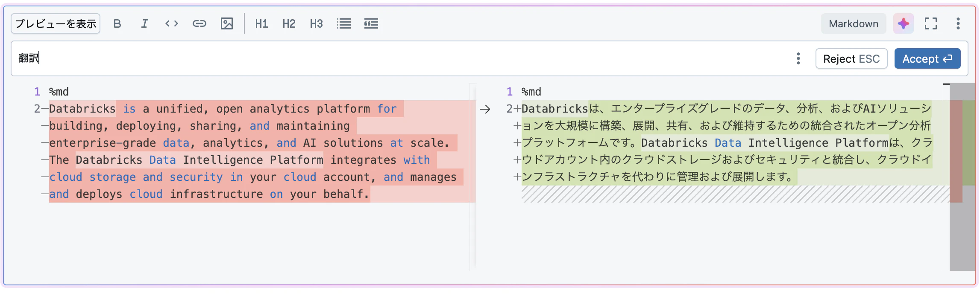Insert a block quote with the quote icon
This screenshot has height=296, width=980.
coord(371,23)
